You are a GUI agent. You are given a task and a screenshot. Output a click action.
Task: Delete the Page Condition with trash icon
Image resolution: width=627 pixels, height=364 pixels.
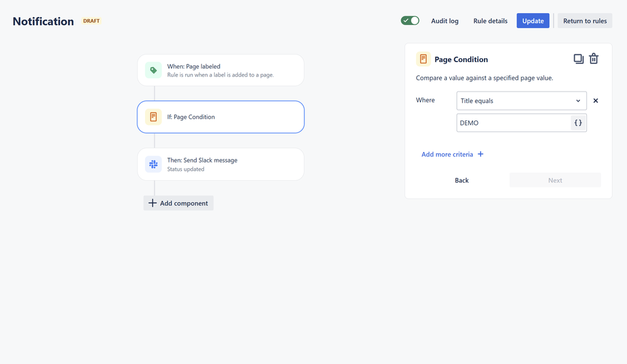(x=594, y=58)
